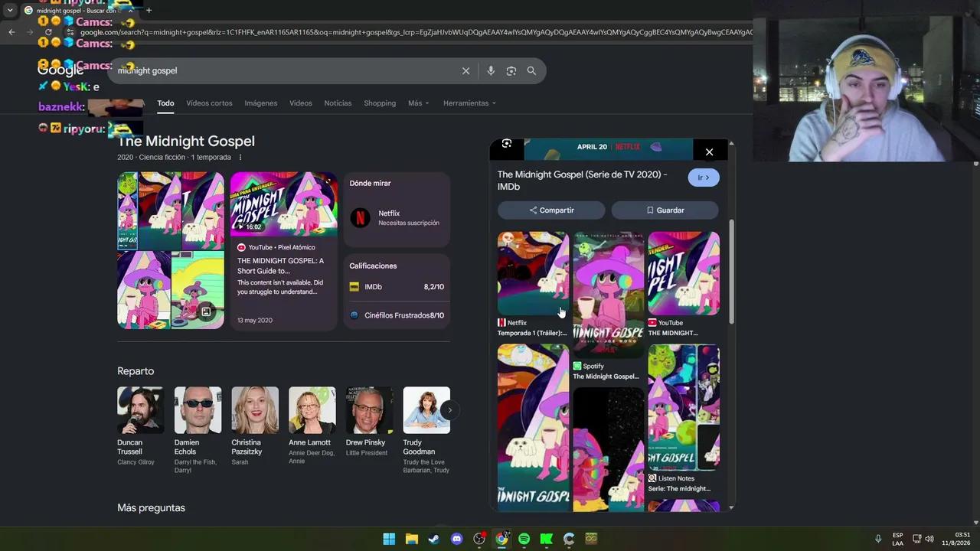
Task: Click the 'Reparto' section heading
Action: pyautogui.click(x=136, y=371)
